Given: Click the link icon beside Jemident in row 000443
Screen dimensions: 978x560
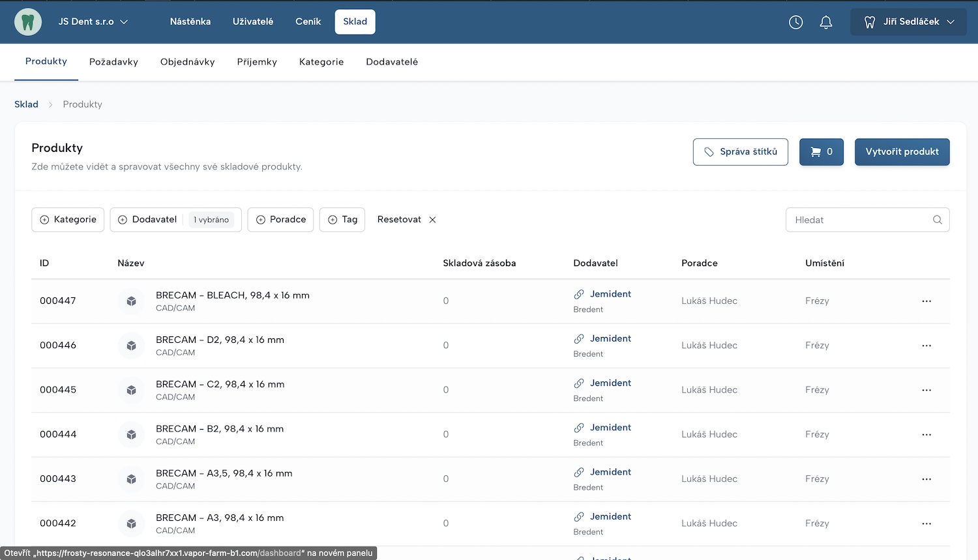Looking at the screenshot, I should [x=579, y=472].
